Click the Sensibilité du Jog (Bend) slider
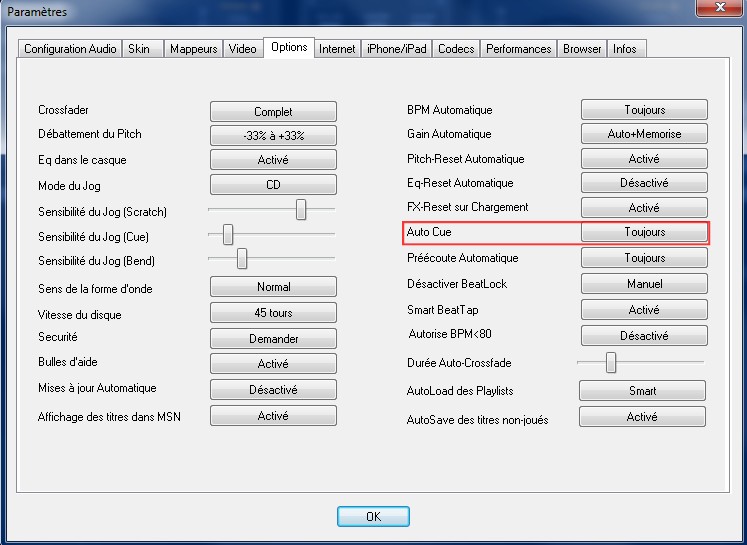747x545 pixels. point(242,259)
